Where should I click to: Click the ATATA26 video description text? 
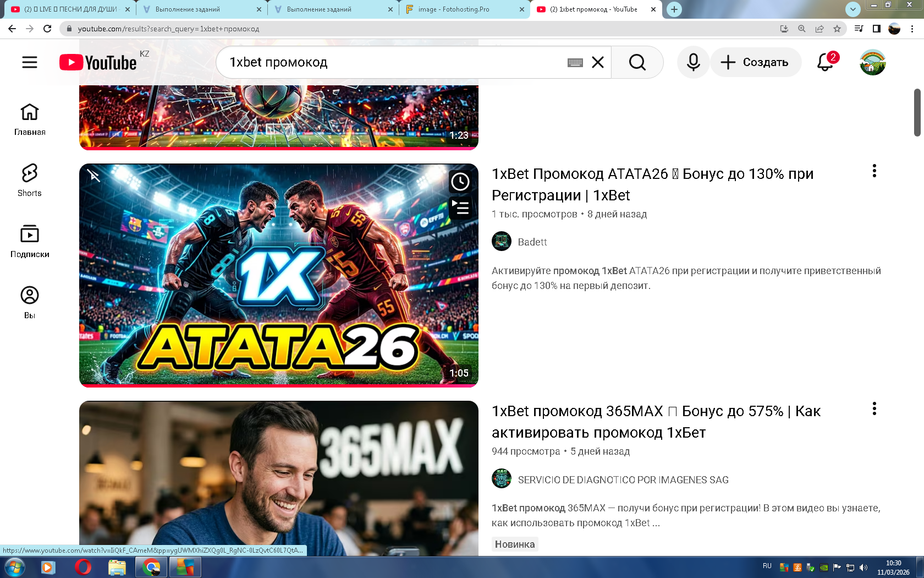(686, 278)
